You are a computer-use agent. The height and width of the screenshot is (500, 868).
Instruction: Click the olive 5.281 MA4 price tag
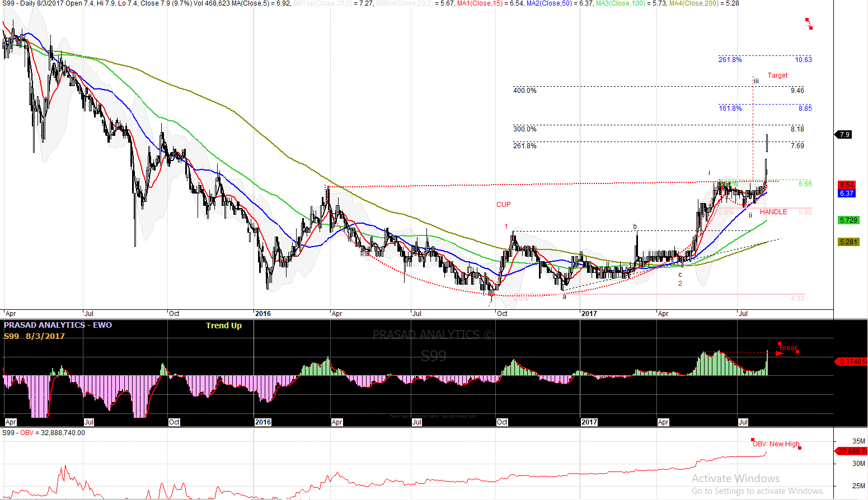848,242
